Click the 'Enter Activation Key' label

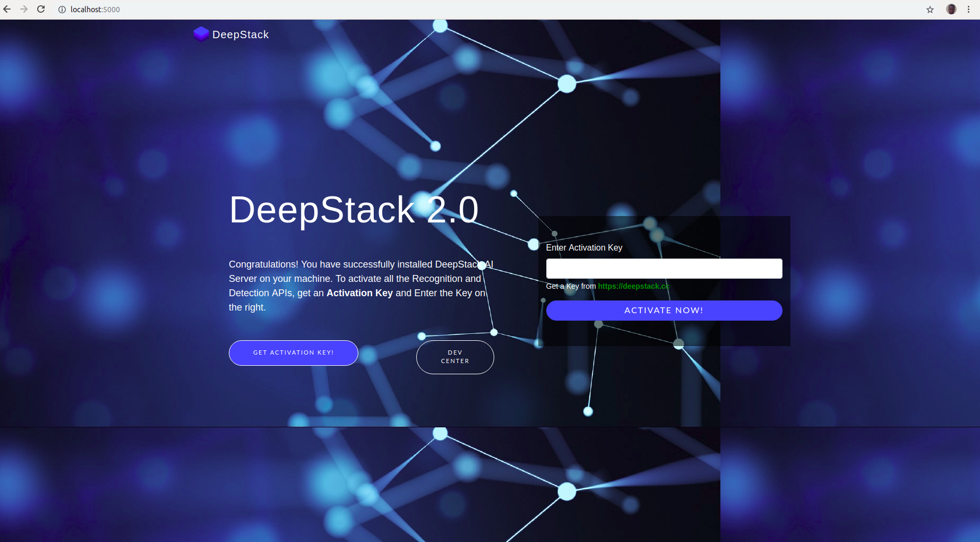[x=584, y=248]
